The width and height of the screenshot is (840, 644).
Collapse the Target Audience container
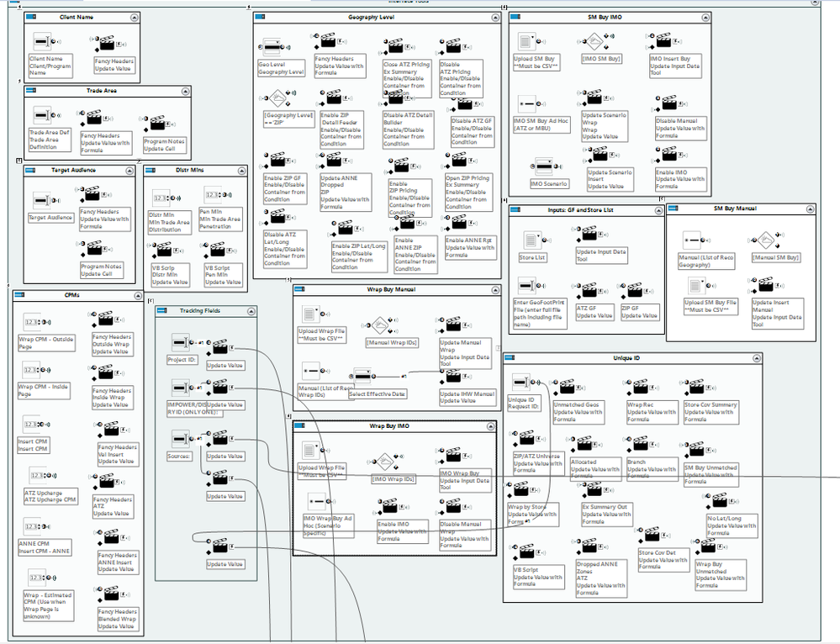129,171
